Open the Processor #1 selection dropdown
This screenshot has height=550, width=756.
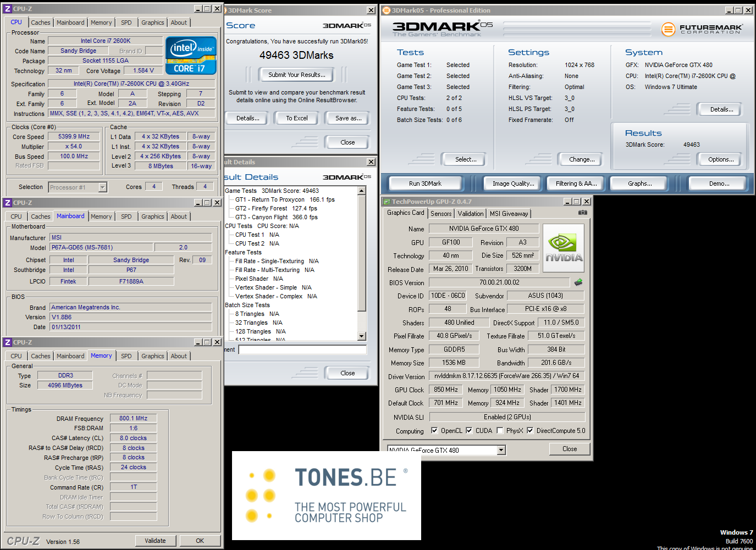pyautogui.click(x=102, y=187)
